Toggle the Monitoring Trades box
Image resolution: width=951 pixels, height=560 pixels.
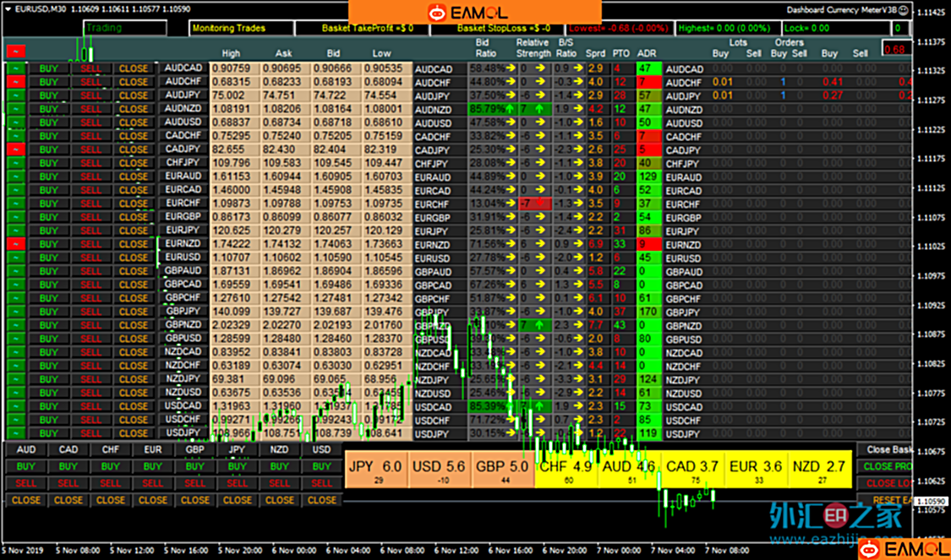pos(228,28)
